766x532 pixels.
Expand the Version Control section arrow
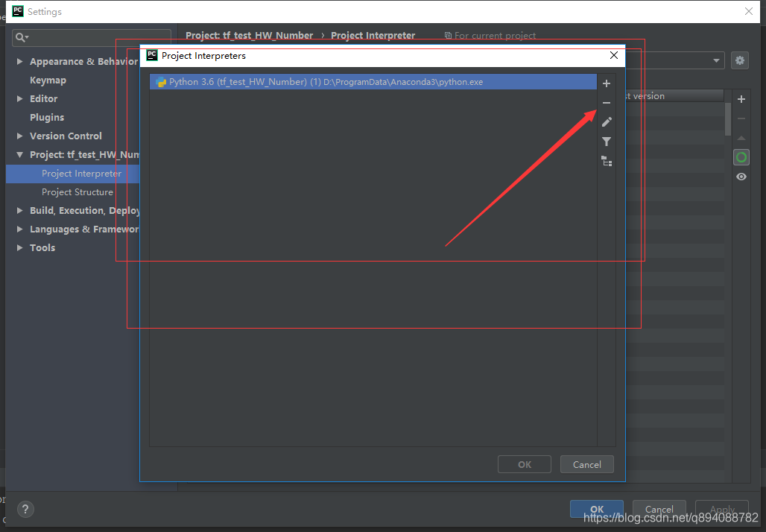tap(19, 136)
